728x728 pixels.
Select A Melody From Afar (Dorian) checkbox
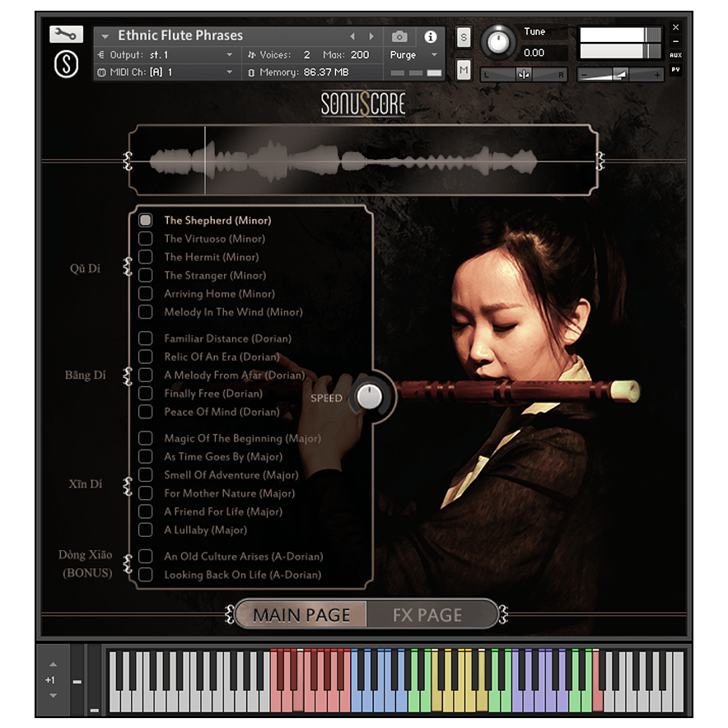pyautogui.click(x=145, y=376)
